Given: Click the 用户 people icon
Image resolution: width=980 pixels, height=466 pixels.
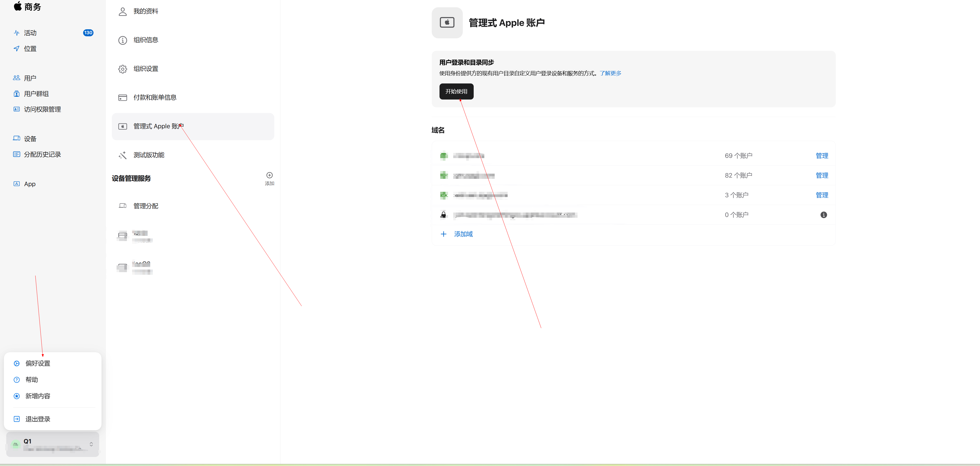Looking at the screenshot, I should click(x=16, y=78).
